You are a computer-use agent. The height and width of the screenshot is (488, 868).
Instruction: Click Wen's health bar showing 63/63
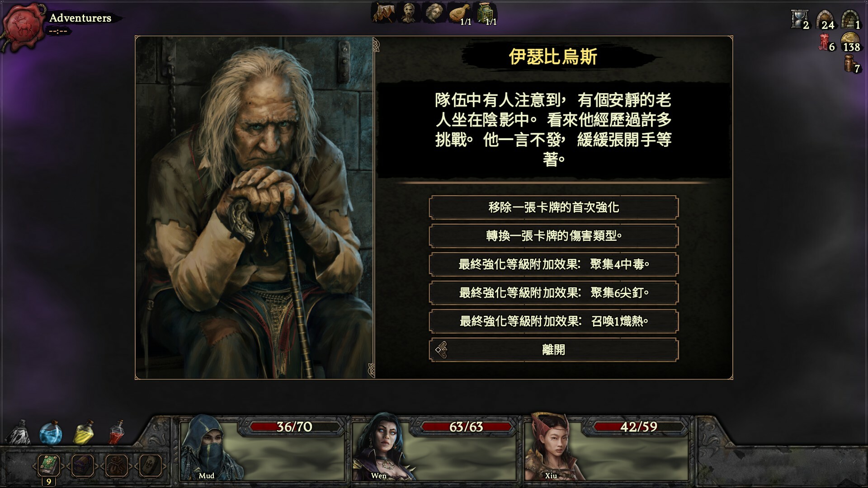[x=466, y=427]
